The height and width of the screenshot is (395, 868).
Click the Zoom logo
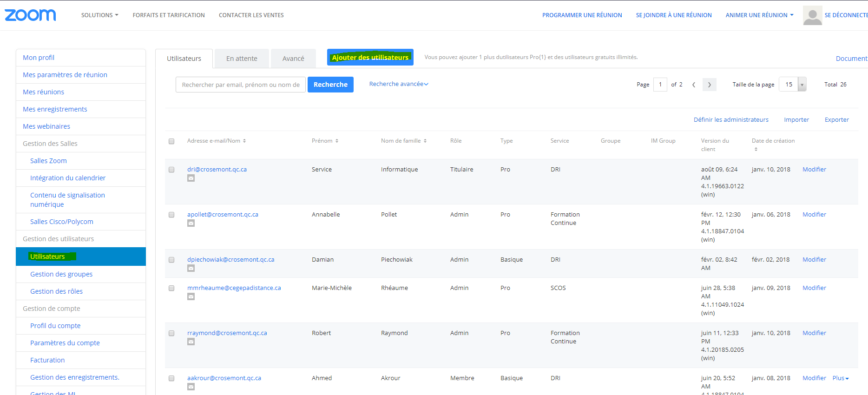click(30, 15)
